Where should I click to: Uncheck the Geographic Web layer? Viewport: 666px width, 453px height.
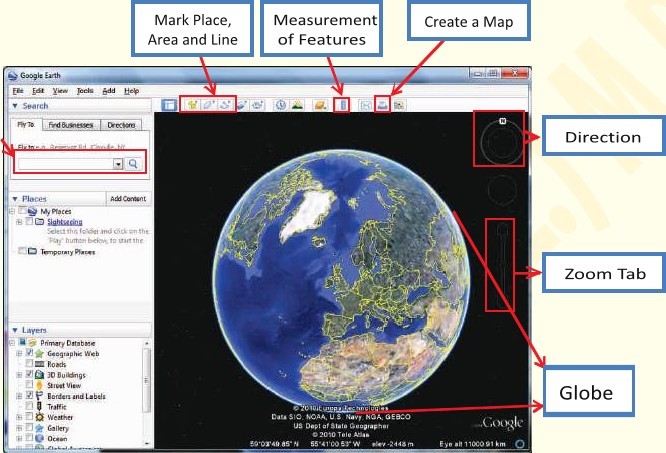29,353
